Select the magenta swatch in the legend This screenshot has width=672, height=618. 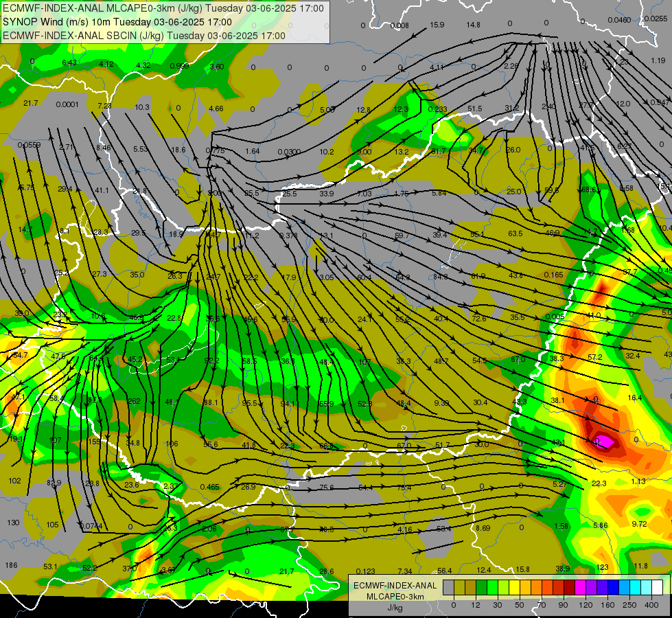580,588
